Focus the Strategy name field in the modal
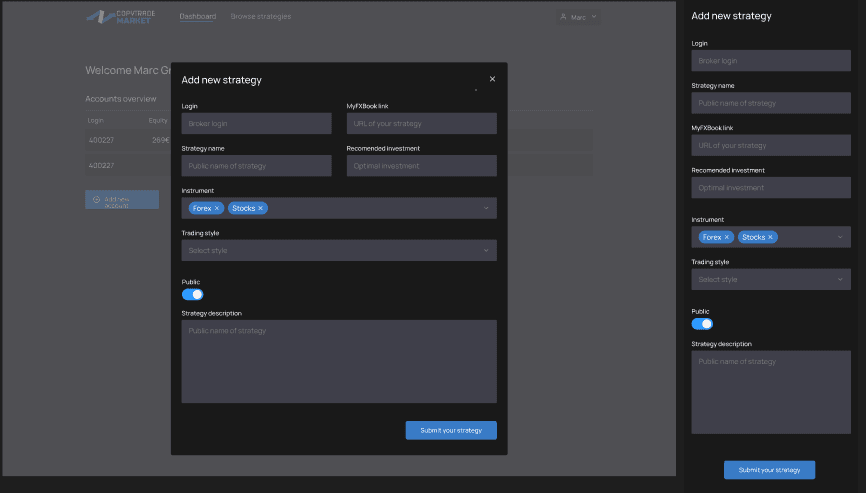The image size is (866, 493). pyautogui.click(x=256, y=166)
